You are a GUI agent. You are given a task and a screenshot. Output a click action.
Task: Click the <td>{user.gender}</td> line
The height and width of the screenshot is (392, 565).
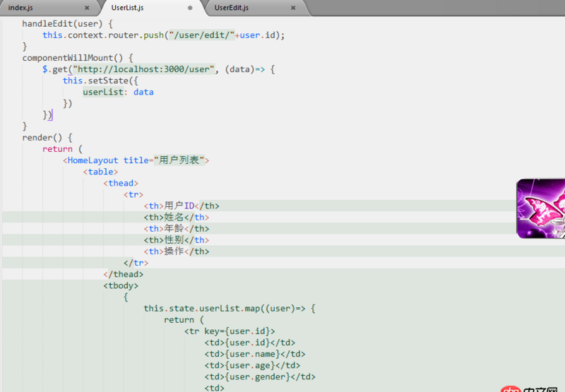tap(260, 377)
